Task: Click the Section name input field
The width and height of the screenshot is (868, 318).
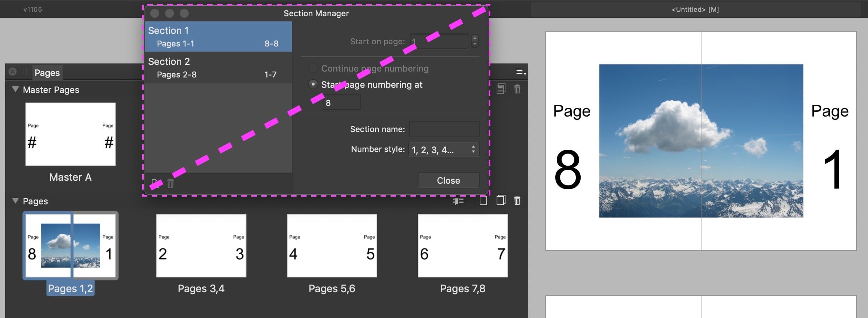Action: coord(444,129)
